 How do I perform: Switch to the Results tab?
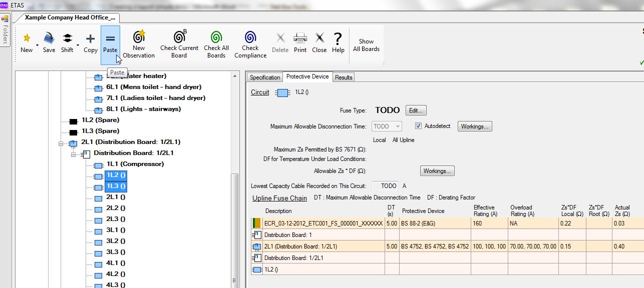344,77
